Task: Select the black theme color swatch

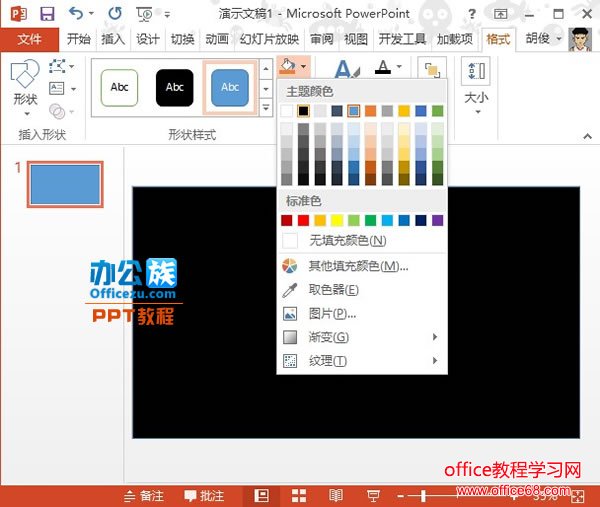Action: point(303,111)
